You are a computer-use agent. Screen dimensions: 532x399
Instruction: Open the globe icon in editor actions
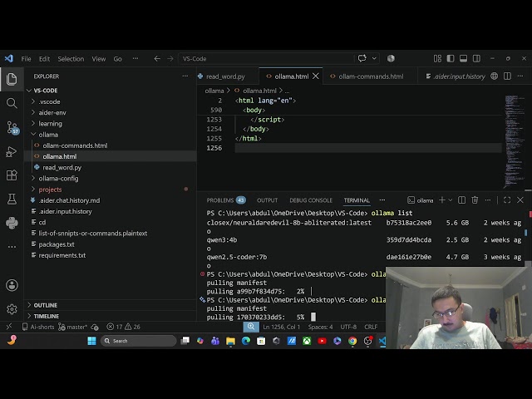[x=495, y=76]
